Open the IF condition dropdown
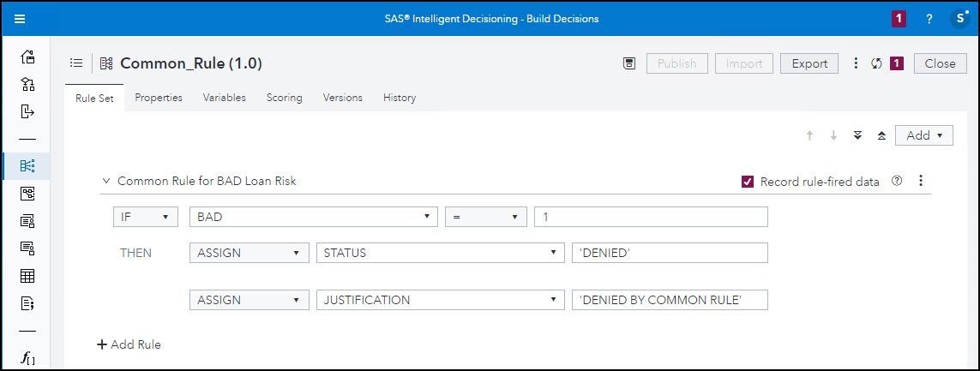This screenshot has width=980, height=371. tap(145, 218)
